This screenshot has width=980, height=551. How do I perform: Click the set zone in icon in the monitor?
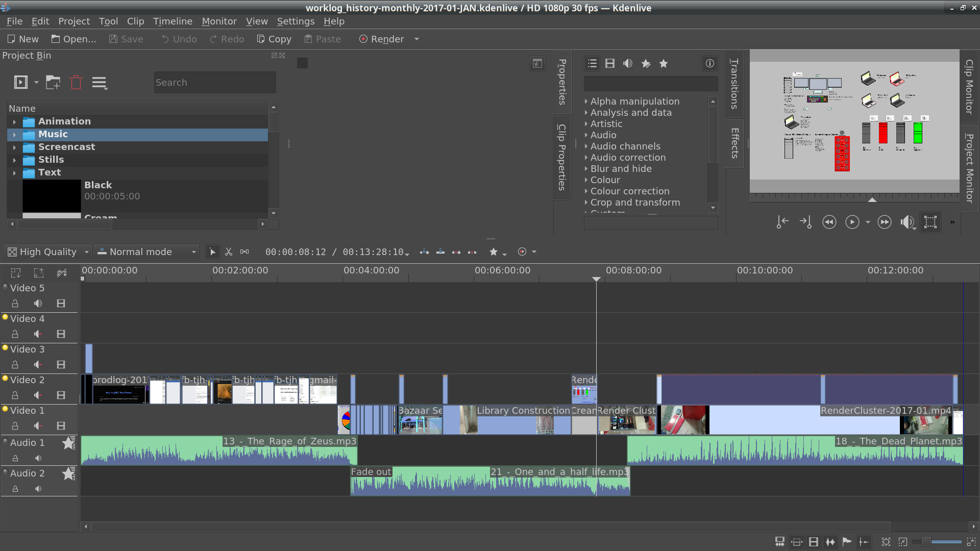click(782, 222)
